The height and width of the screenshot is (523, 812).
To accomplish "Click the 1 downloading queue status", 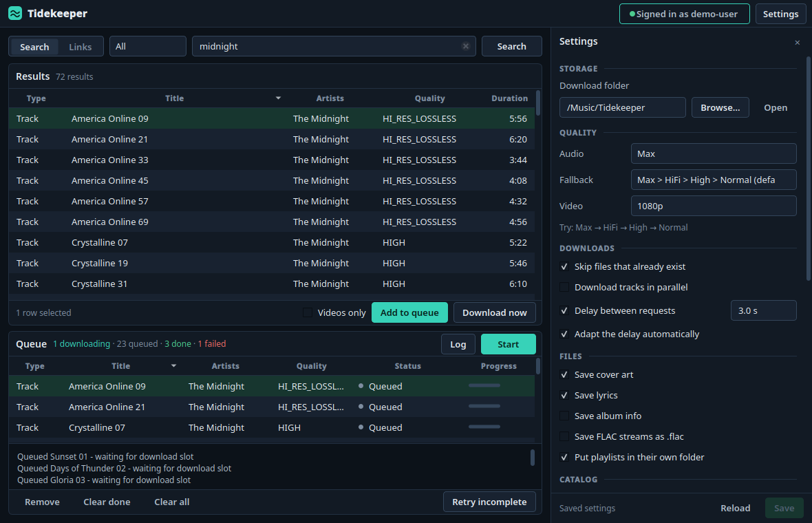I will (81, 344).
